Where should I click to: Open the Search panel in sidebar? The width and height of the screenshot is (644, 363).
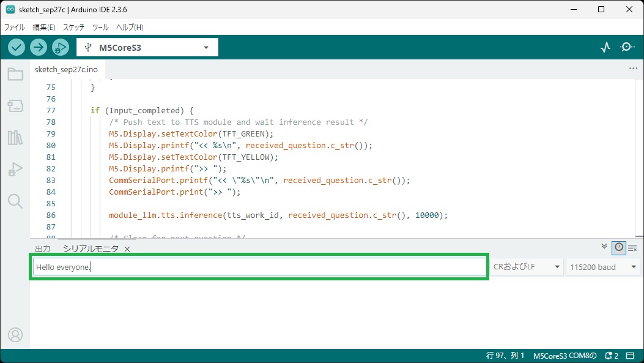point(15,201)
